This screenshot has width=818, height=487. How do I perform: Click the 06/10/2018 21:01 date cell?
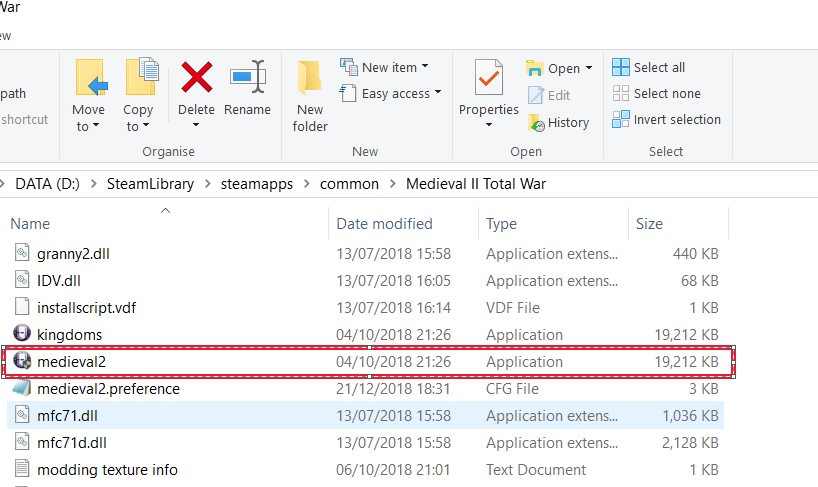(393, 470)
